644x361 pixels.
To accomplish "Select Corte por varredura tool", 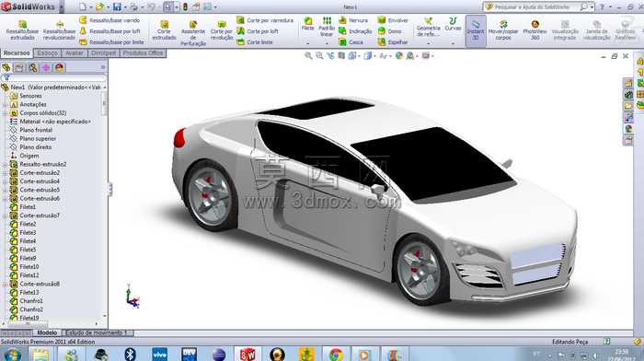I will (265, 20).
